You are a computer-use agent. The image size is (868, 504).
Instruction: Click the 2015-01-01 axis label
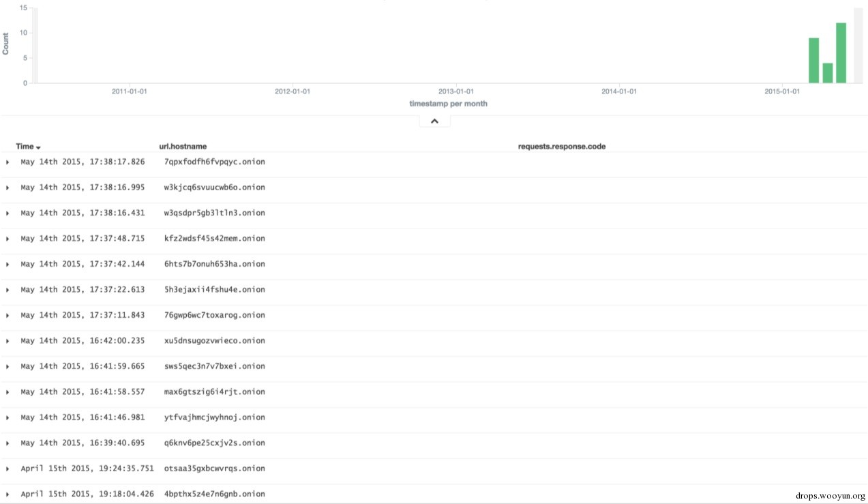pyautogui.click(x=782, y=91)
